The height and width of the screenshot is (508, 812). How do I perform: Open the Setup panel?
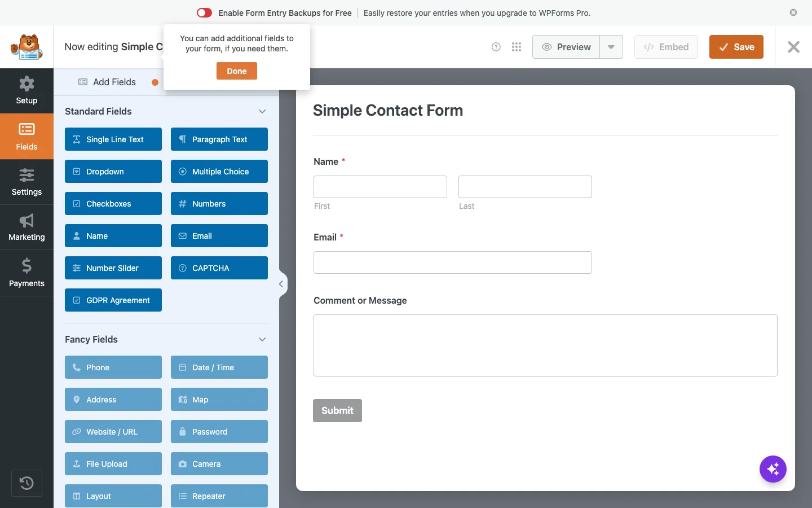coord(27,91)
